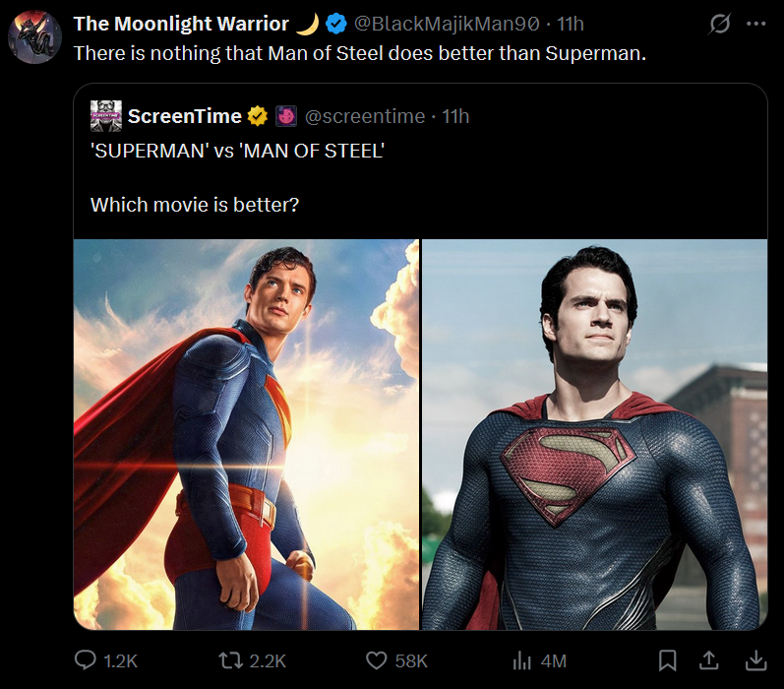Bookmark this post
784x689 pixels.
(x=667, y=660)
